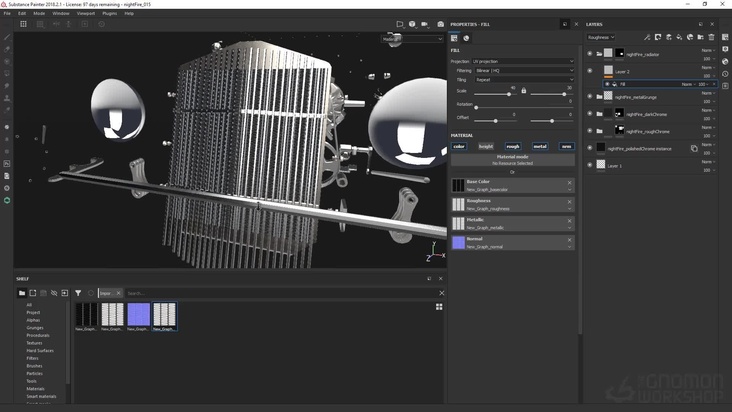Screen dimensions: 732x412
Task: Toggle visibility of nightFire_metalGrunge layer
Action: tap(589, 97)
